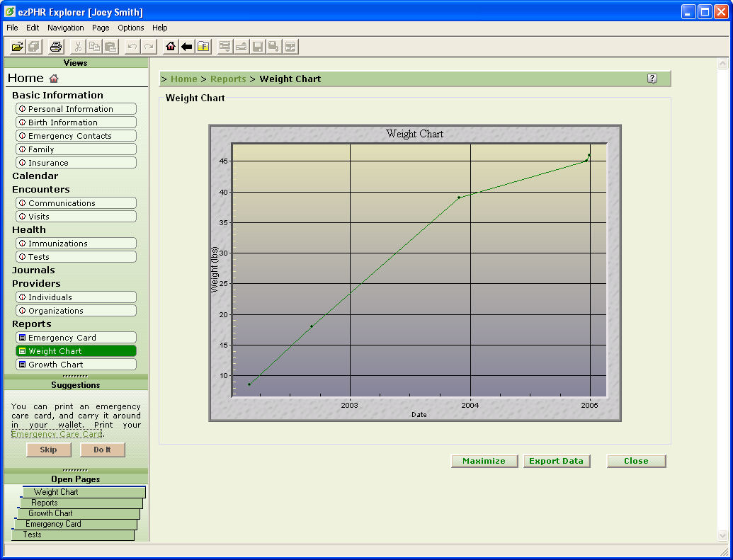
Task: Click the grayed Save floppy toolbar icon
Action: coord(258,46)
